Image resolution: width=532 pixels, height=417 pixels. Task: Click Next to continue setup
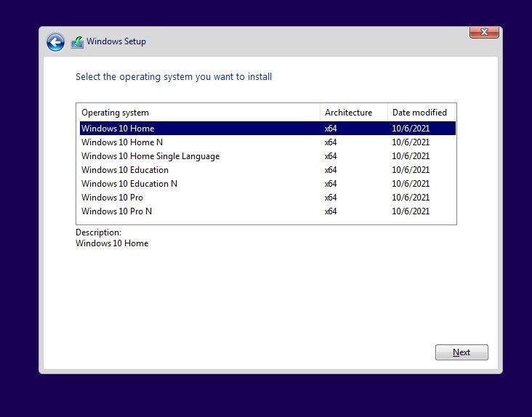point(462,352)
